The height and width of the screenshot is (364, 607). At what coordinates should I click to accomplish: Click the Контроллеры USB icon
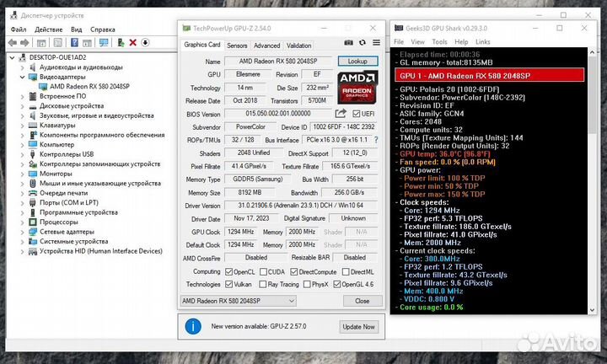coord(33,154)
